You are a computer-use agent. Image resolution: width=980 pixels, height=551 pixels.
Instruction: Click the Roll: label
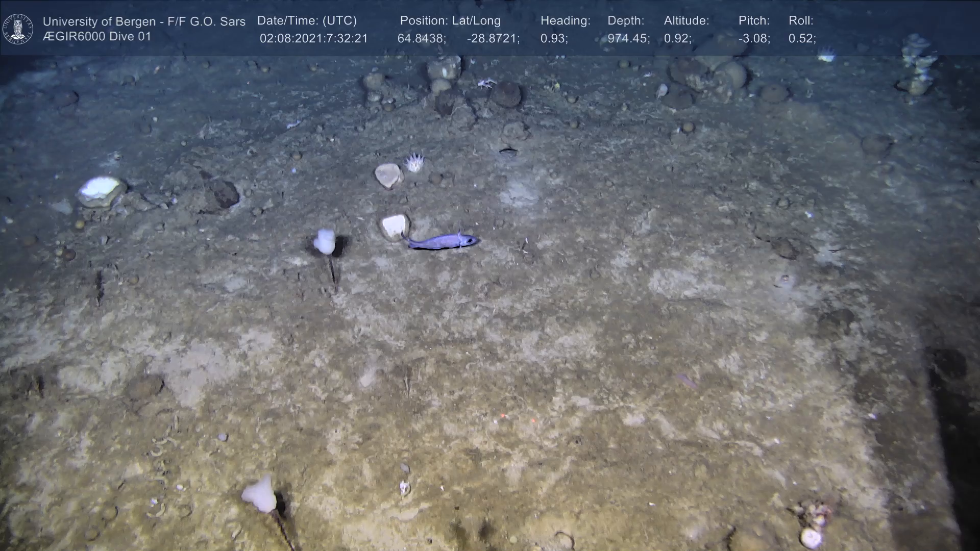[x=801, y=21]
